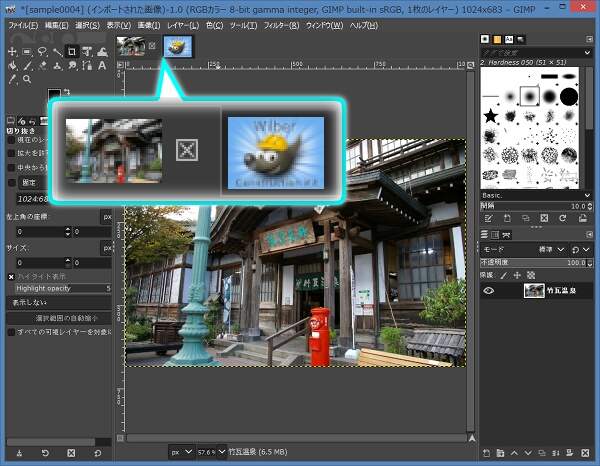Image resolution: width=600 pixels, height=466 pixels.
Task: Open the レイヤー(L) menu
Action: click(183, 26)
